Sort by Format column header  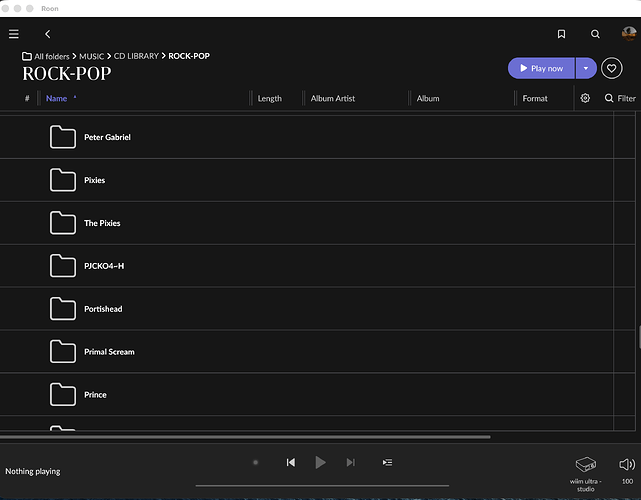tap(535, 99)
